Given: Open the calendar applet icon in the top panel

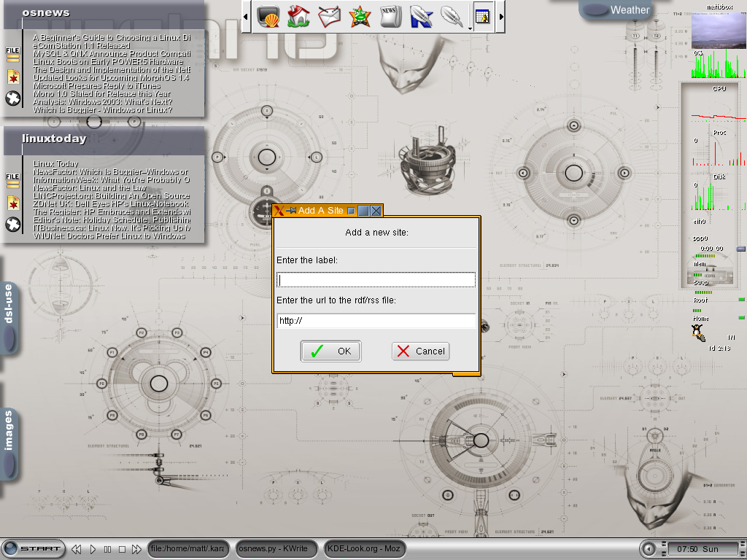Looking at the screenshot, I should (483, 16).
